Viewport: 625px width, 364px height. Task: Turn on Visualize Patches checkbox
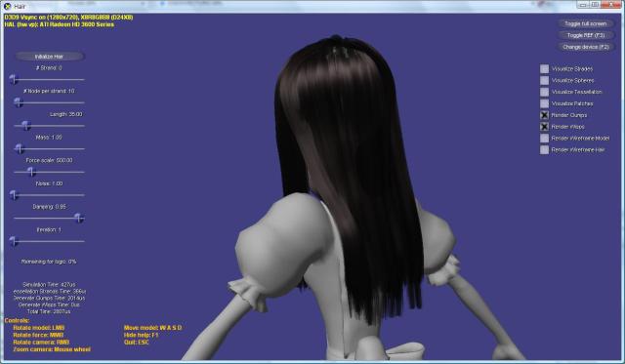544,103
